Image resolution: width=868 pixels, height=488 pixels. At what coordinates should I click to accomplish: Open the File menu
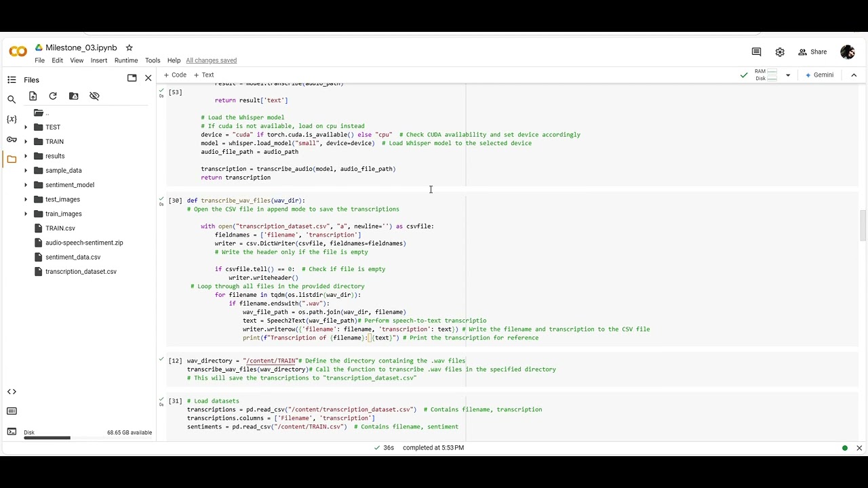coord(39,60)
